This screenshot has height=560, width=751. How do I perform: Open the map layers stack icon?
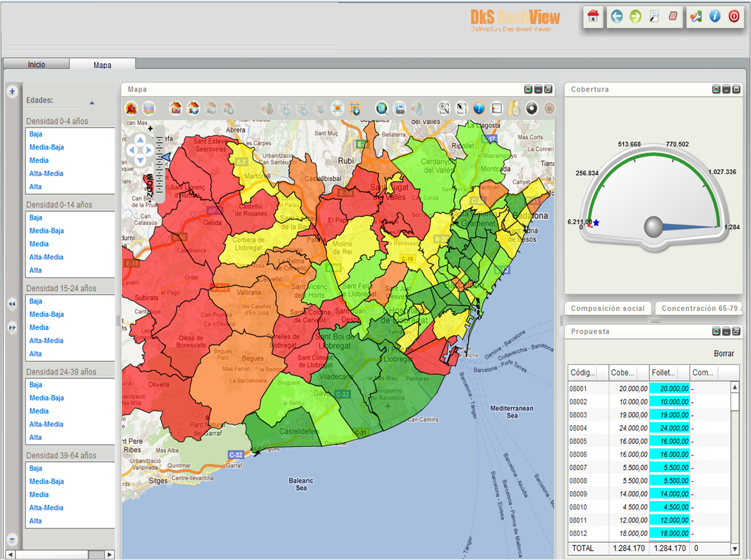coord(148,108)
